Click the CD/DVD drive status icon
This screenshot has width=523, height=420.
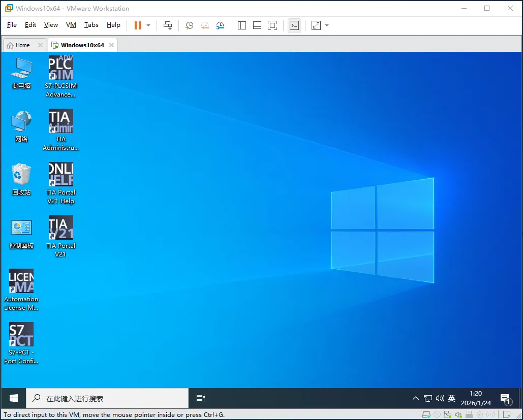click(x=437, y=414)
